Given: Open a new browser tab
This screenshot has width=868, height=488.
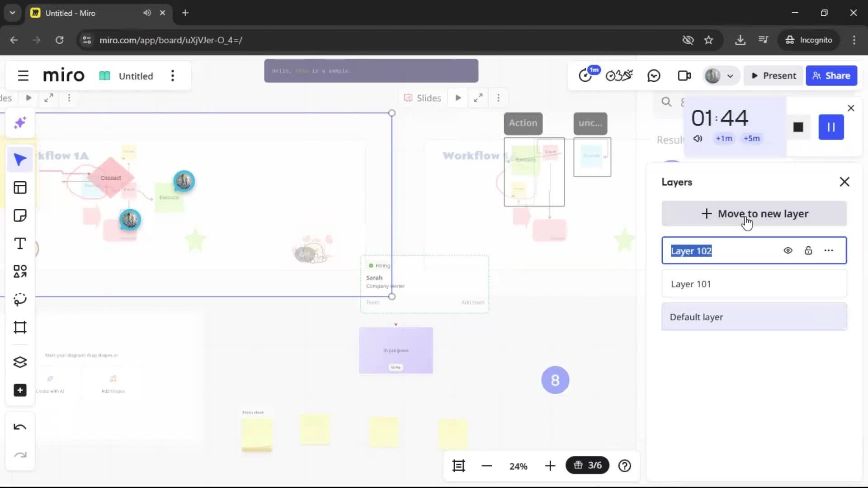Looking at the screenshot, I should 185,13.
